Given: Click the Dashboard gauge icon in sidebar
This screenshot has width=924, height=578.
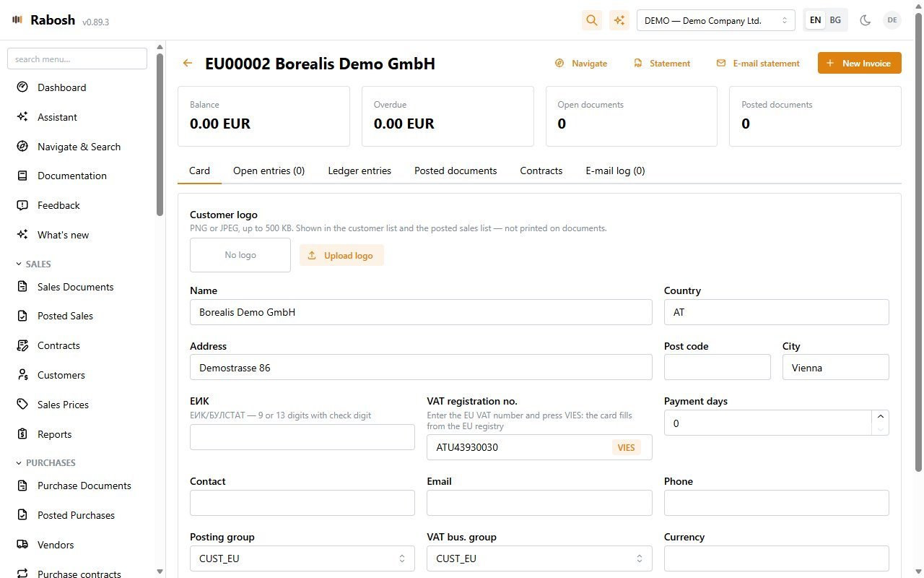Looking at the screenshot, I should tap(22, 87).
